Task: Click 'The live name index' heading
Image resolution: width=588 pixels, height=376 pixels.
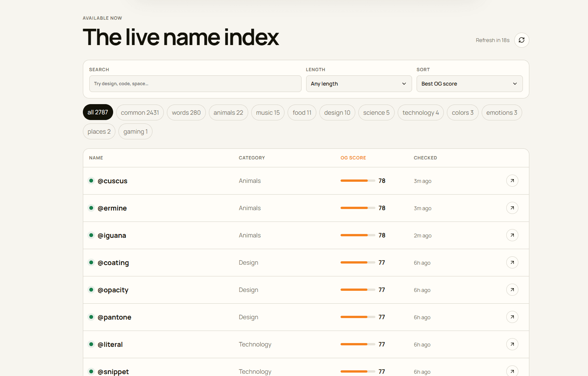Action: pyautogui.click(x=181, y=37)
